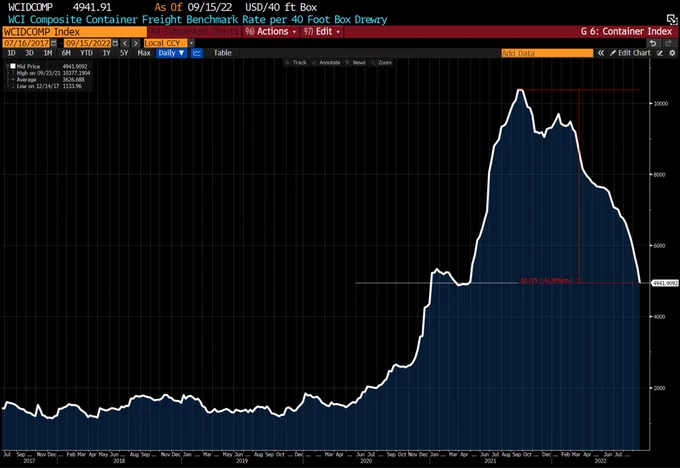Select 1D time range
The height and width of the screenshot is (468, 680).
(x=11, y=53)
